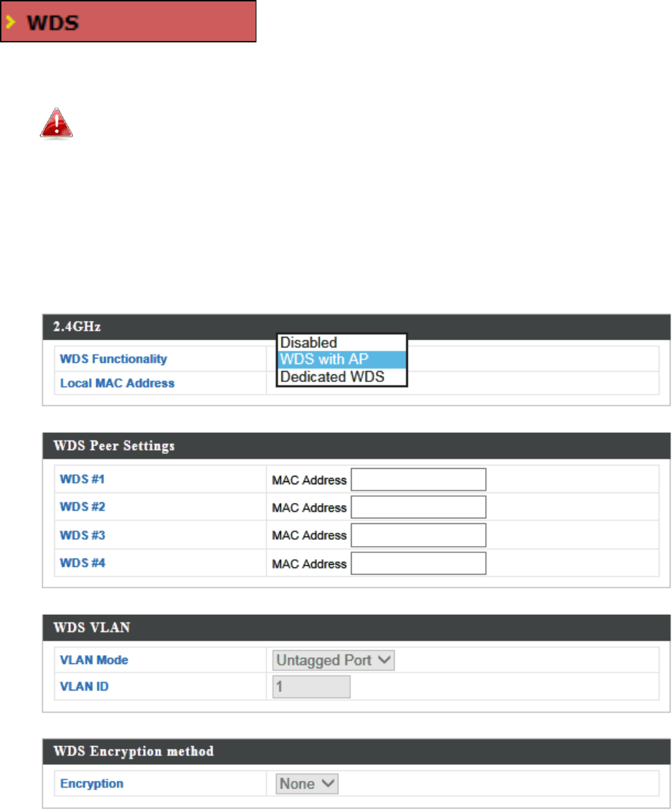Click the WDS Peer Settings header

357,446
